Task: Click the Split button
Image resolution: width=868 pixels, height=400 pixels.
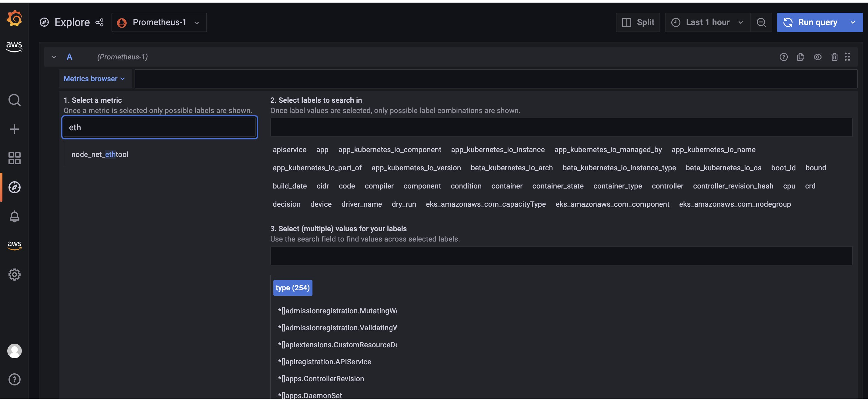Action: (x=638, y=22)
